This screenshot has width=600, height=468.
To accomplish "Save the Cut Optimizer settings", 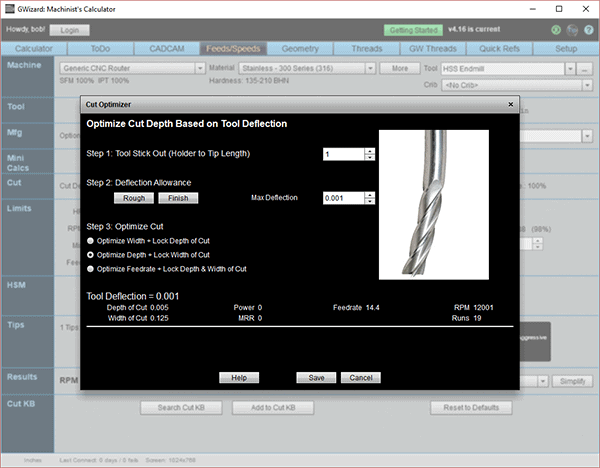I will [x=316, y=378].
